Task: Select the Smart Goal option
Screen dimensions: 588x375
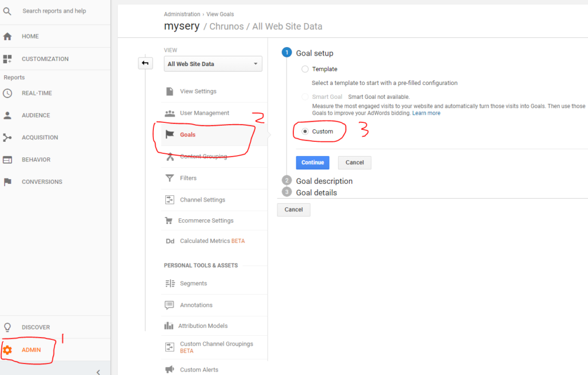Action: pos(305,96)
